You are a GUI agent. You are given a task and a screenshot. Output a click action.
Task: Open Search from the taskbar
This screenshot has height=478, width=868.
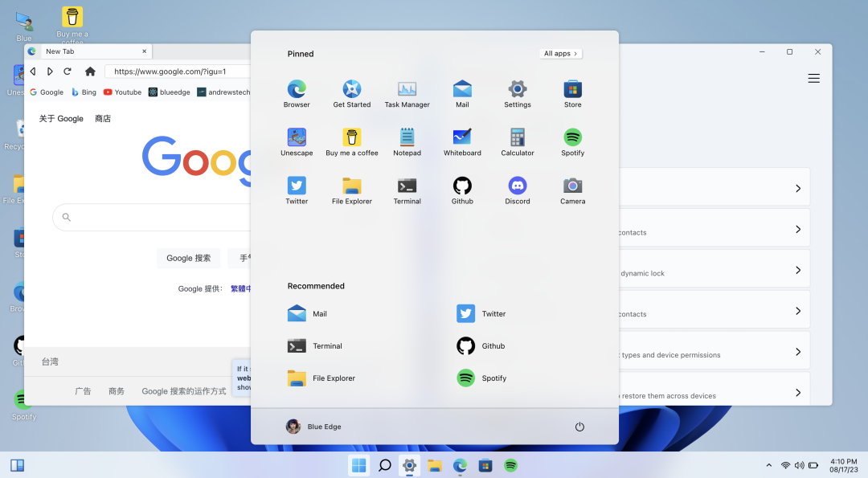tap(384, 465)
